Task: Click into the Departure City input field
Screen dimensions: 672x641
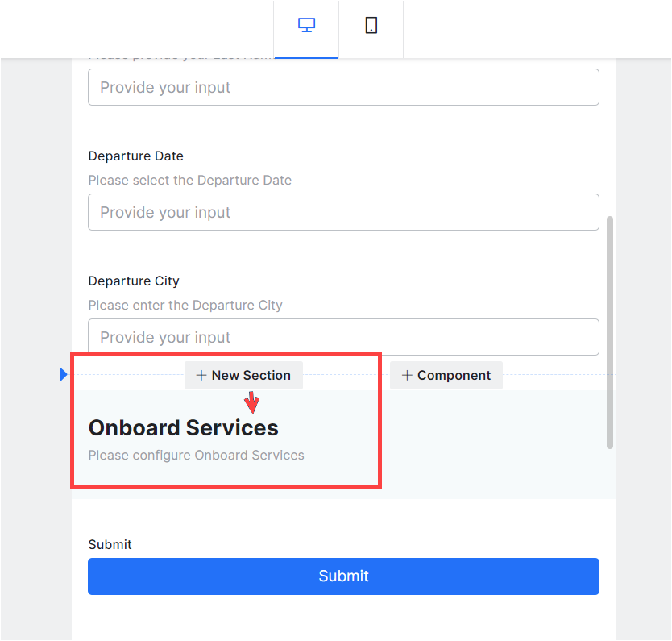Action: (x=343, y=337)
